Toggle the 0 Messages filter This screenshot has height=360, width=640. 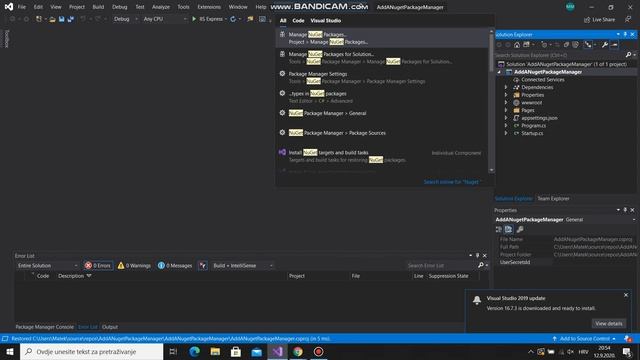pos(175,265)
